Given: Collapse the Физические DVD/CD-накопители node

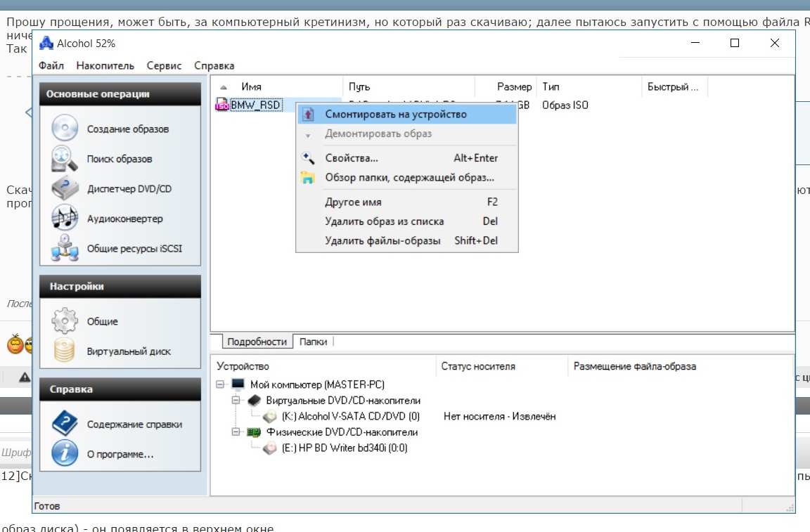Looking at the screenshot, I should [236, 432].
